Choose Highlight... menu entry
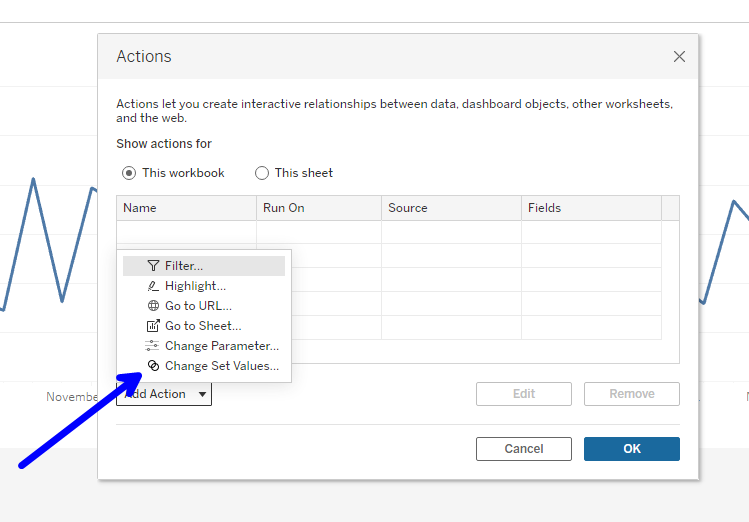This screenshot has height=522, width=749. 195,286
